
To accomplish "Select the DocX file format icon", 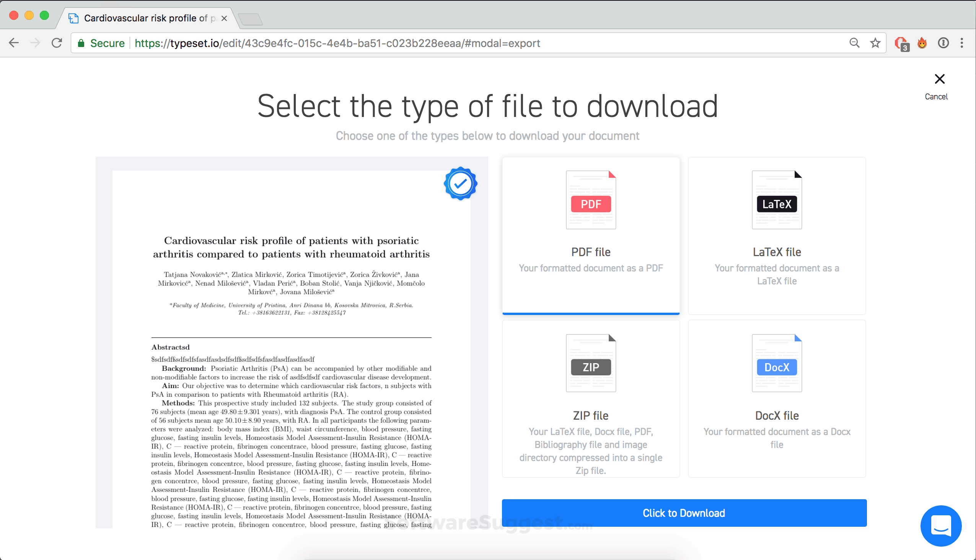I will 777,363.
